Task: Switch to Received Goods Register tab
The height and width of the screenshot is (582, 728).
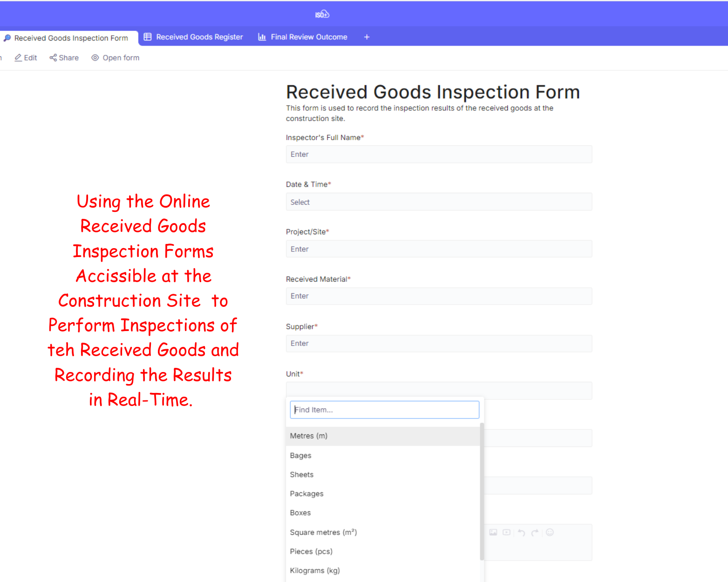Action: coord(193,37)
